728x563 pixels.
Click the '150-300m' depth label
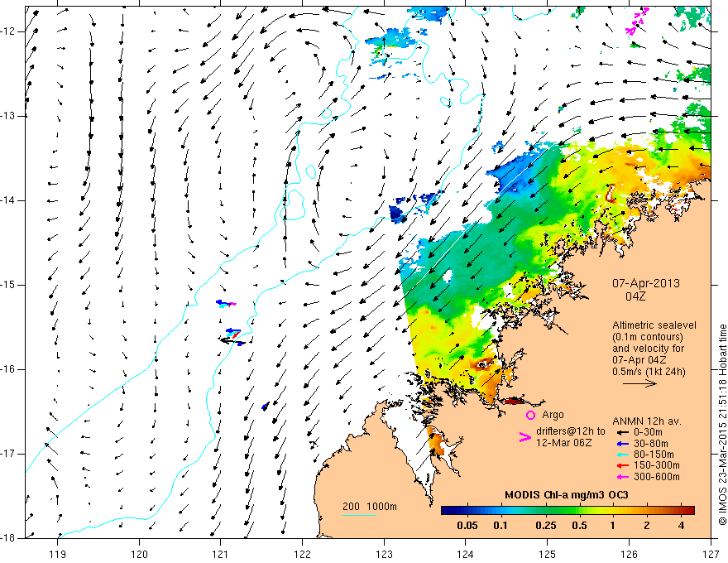(x=657, y=465)
